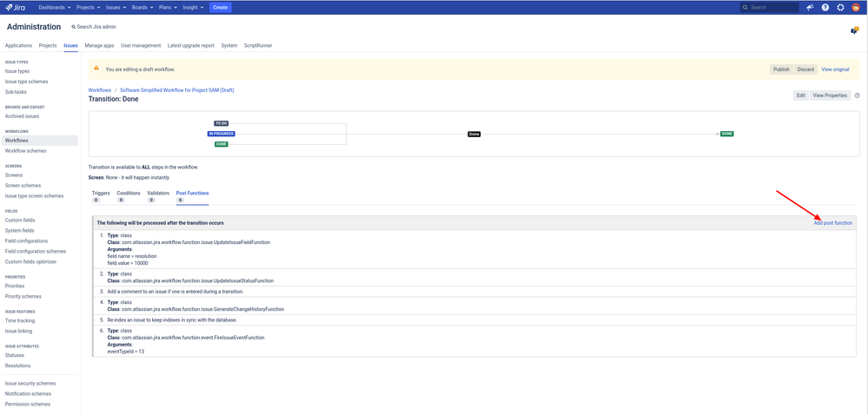Select the Validators tab
The image size is (868, 415).
pyautogui.click(x=158, y=196)
